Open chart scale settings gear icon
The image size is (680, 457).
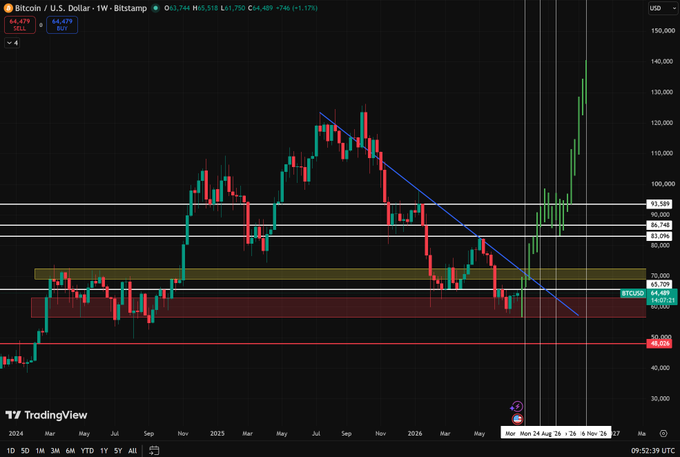[x=663, y=433]
